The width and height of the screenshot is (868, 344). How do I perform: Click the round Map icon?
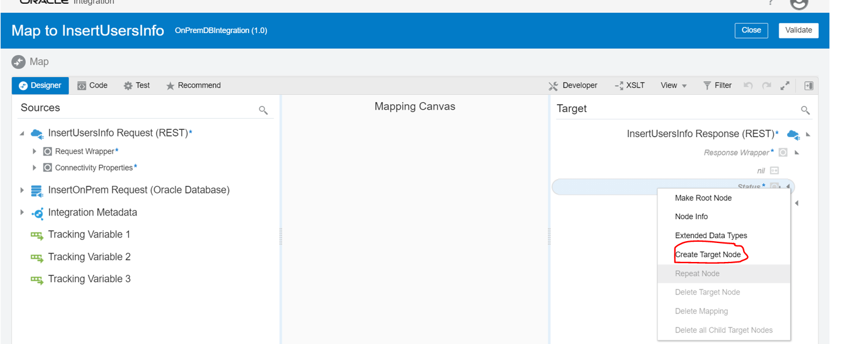(x=18, y=62)
